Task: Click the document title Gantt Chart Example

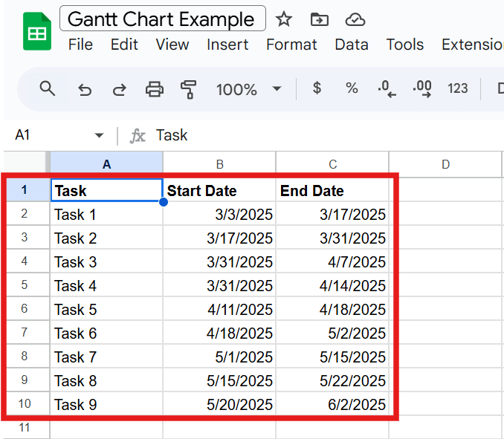Action: (x=162, y=19)
